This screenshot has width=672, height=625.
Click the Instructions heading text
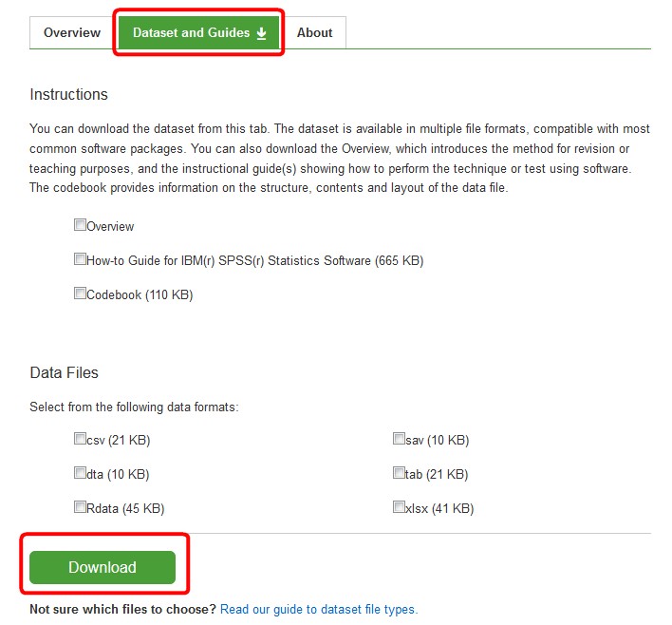(x=68, y=94)
